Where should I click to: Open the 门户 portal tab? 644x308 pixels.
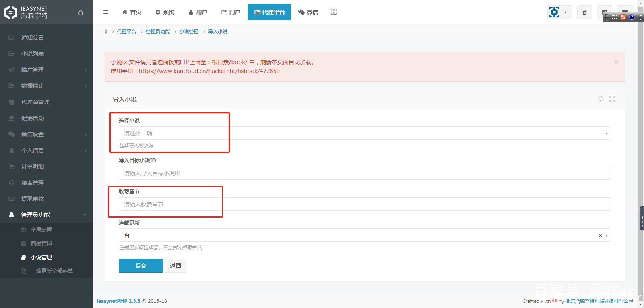point(231,12)
